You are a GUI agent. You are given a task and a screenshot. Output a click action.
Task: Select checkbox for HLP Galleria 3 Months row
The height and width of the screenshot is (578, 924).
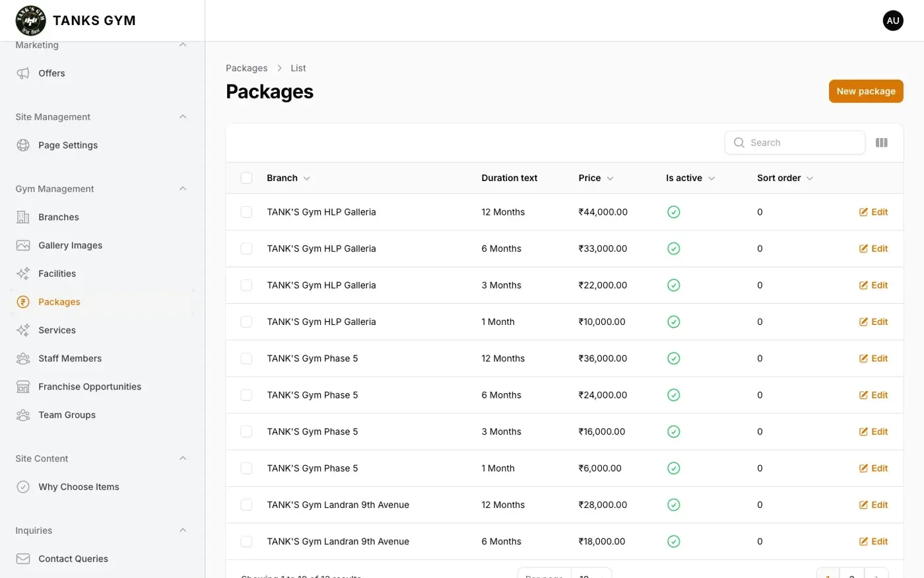246,285
